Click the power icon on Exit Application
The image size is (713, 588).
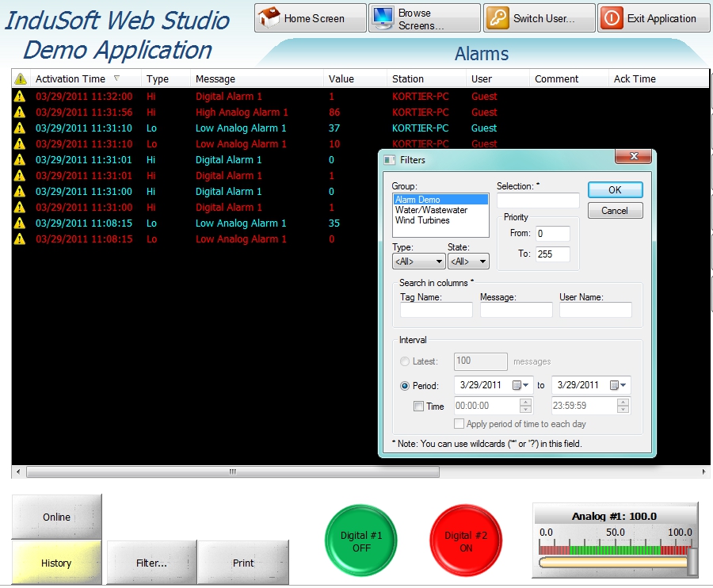point(612,18)
